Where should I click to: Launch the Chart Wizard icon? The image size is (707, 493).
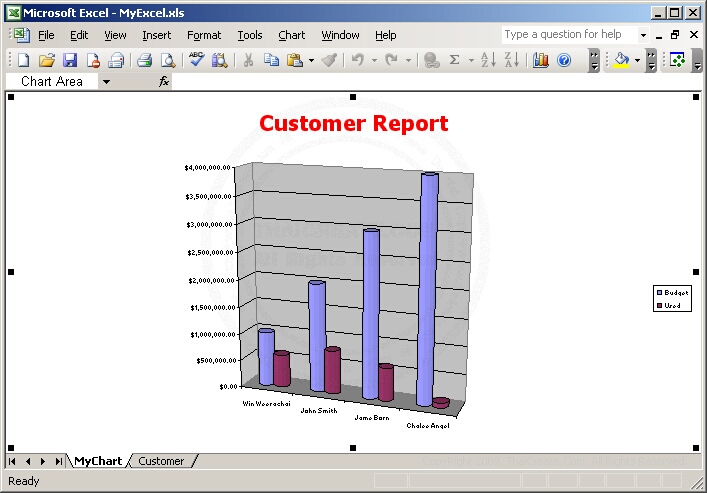(541, 60)
